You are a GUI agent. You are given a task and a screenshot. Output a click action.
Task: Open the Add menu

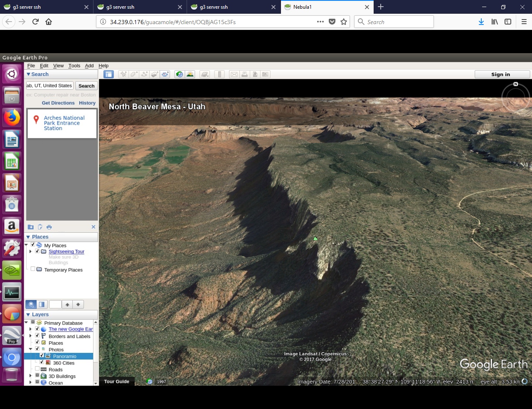tap(89, 66)
